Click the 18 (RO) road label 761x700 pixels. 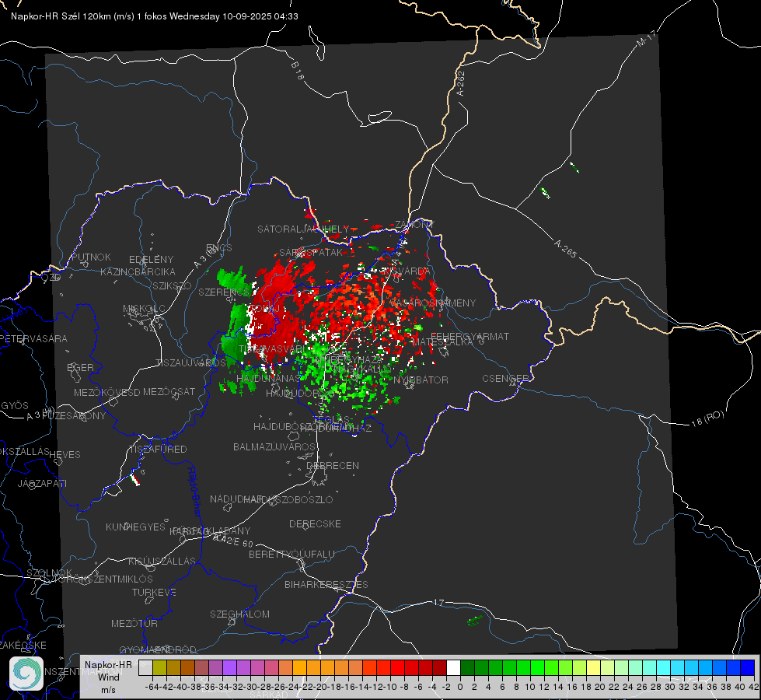707,418
